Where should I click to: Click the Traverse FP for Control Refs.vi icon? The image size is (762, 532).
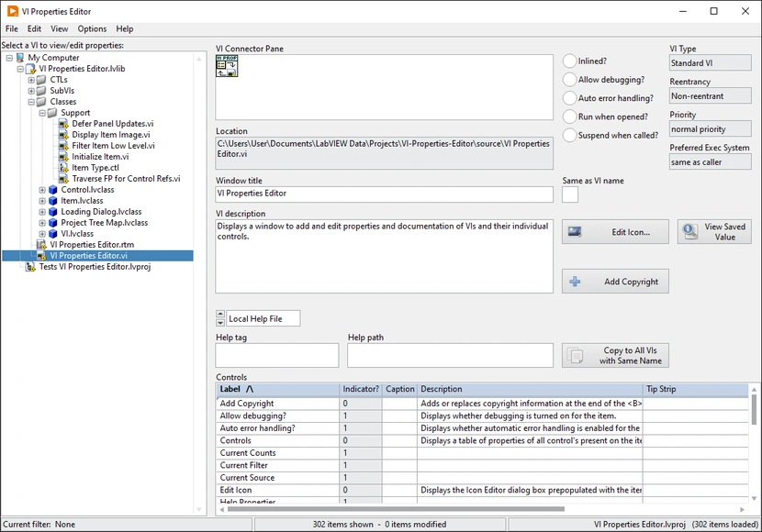pos(63,179)
